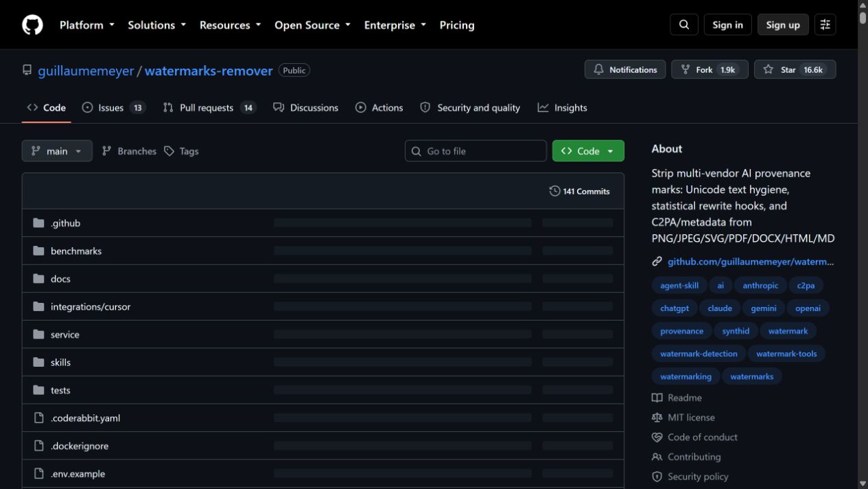Select the Code tab
Image resolution: width=868 pixels, height=489 pixels.
tap(47, 108)
